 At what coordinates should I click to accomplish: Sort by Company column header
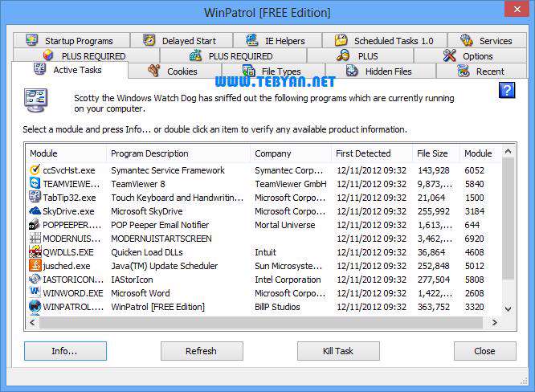point(291,153)
